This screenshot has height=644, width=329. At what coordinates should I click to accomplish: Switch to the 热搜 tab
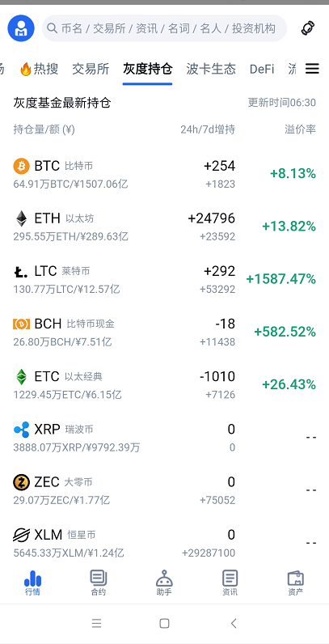click(x=40, y=69)
